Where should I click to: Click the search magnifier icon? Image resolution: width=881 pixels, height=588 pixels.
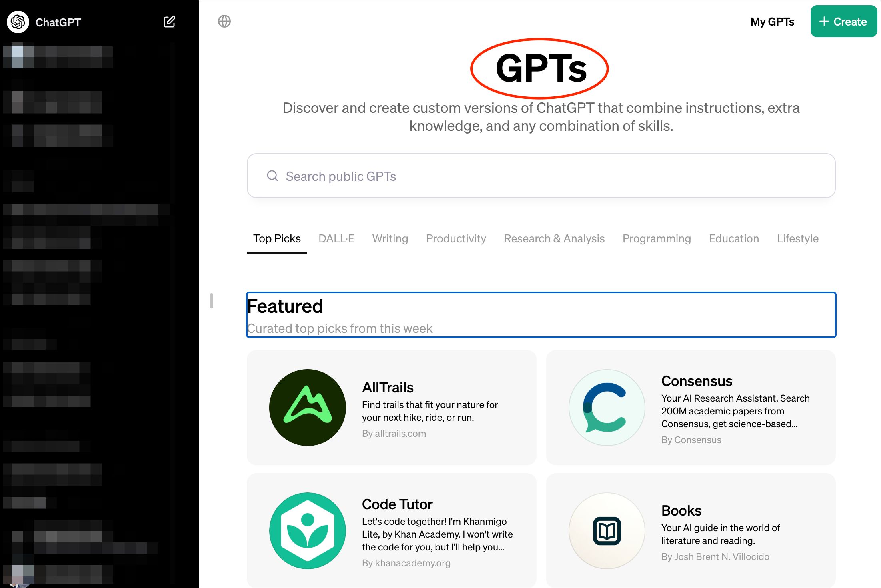(272, 176)
